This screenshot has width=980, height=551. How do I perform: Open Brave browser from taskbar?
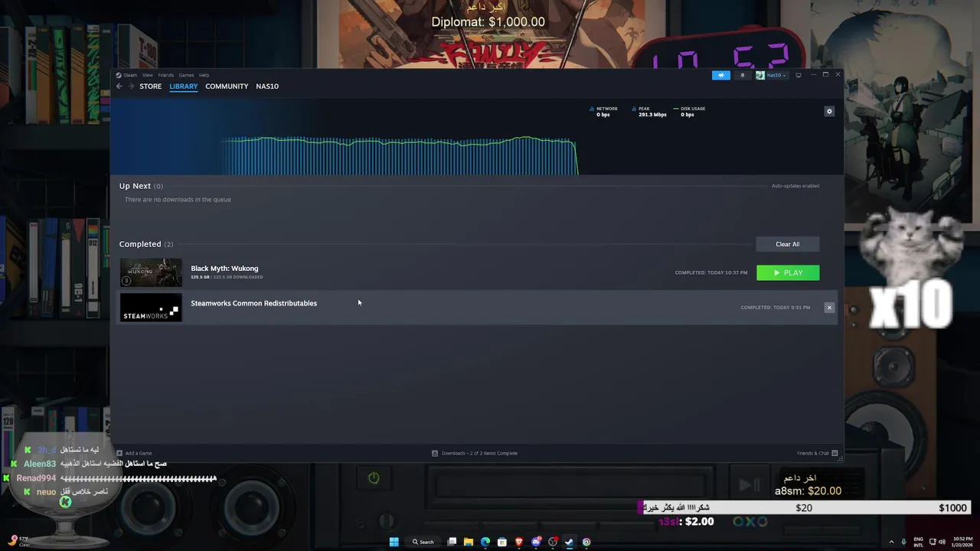[x=519, y=542]
